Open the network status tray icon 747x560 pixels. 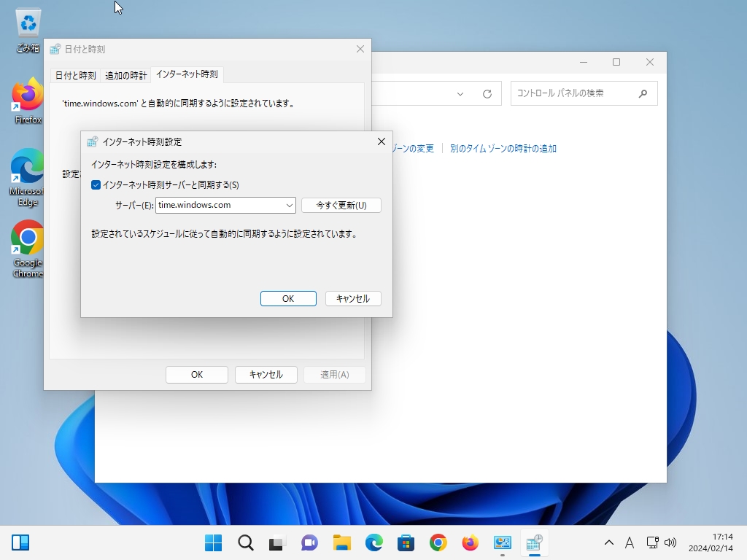pos(652,542)
